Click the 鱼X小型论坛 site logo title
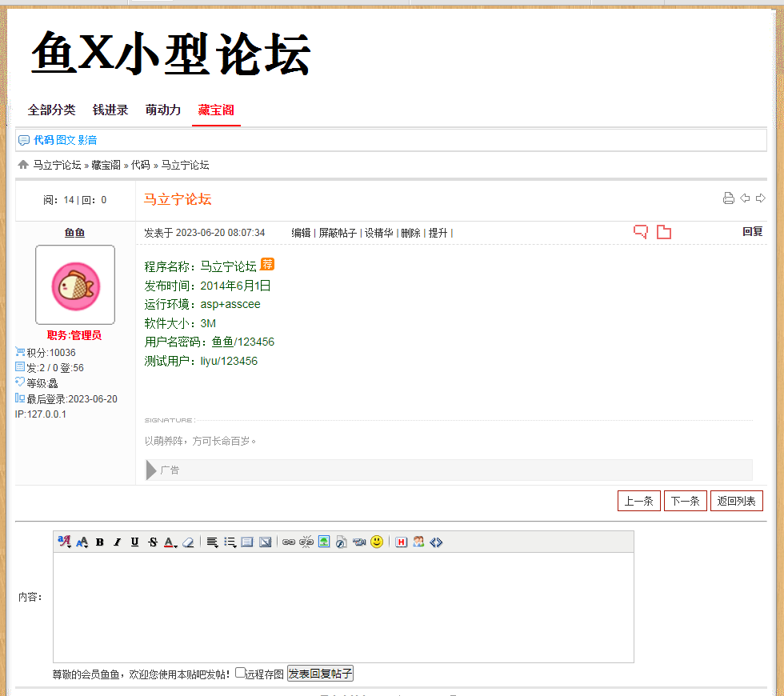The height and width of the screenshot is (696, 784). [x=171, y=54]
